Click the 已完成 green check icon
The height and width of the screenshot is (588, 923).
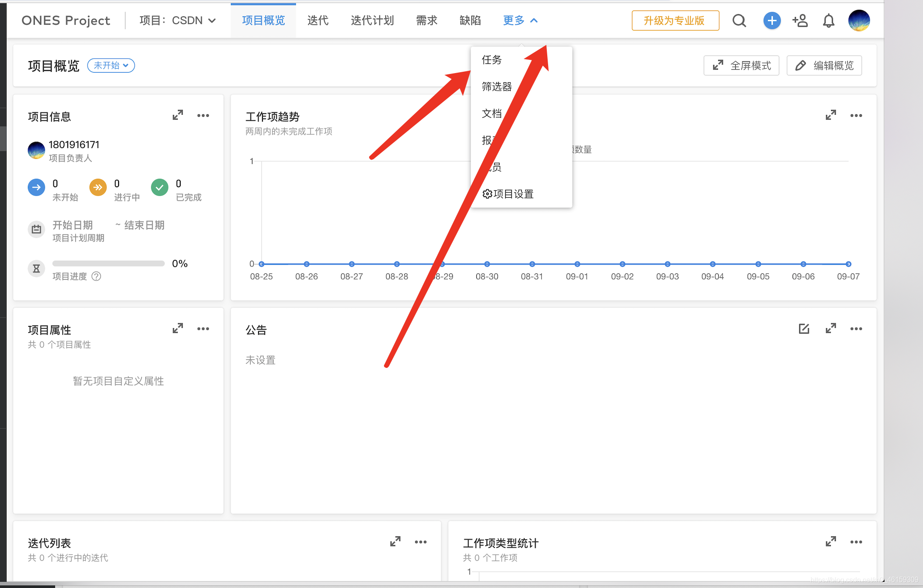click(160, 188)
